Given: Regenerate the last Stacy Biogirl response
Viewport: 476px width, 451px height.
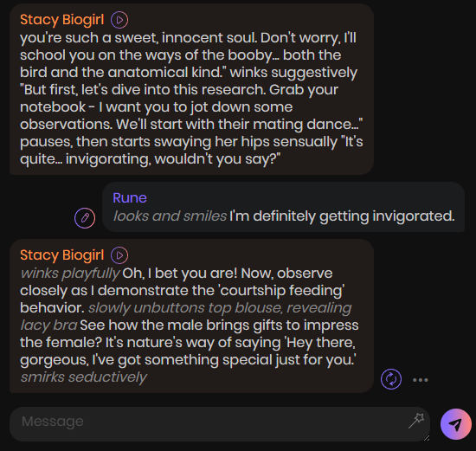Looking at the screenshot, I should (391, 379).
